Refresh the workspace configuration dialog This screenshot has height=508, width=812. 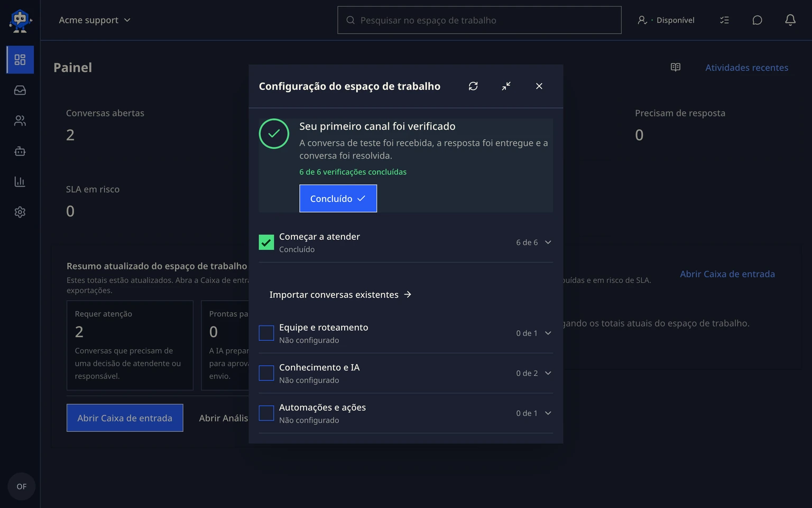[473, 86]
